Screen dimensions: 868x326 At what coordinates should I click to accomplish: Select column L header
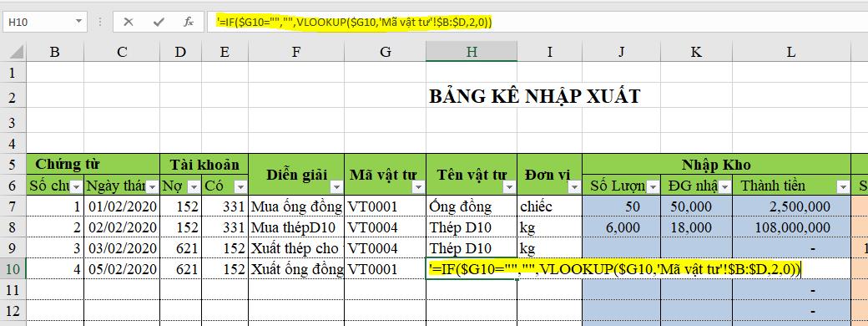pos(791,52)
